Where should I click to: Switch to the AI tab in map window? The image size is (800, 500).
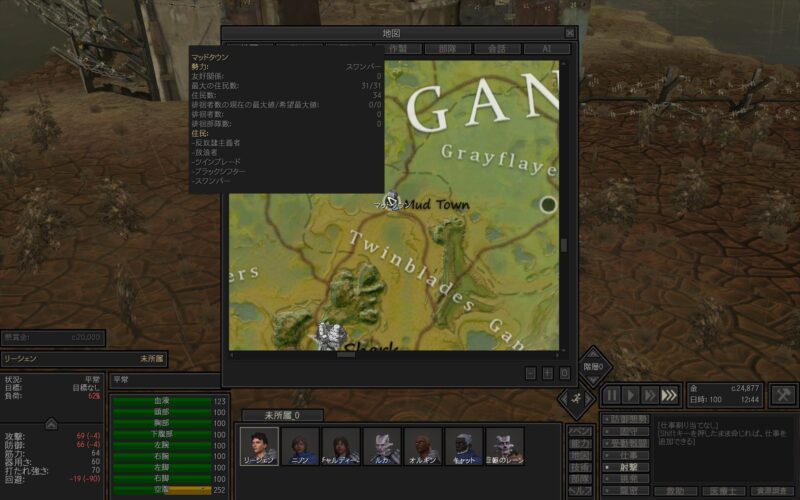pyautogui.click(x=546, y=48)
